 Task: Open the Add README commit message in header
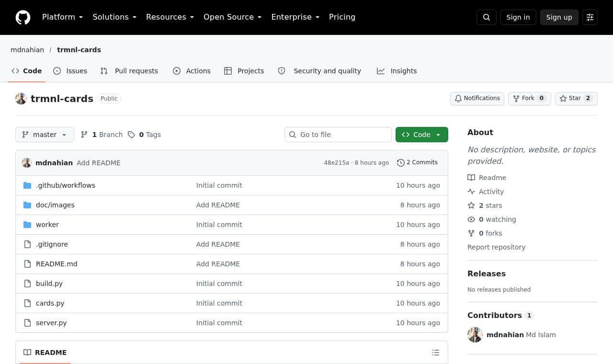click(x=99, y=163)
